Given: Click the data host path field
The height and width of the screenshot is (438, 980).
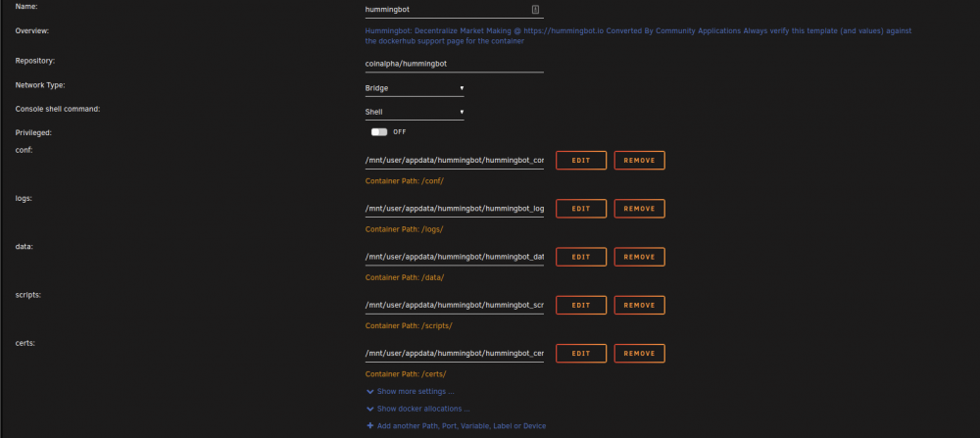Looking at the screenshot, I should (x=455, y=257).
